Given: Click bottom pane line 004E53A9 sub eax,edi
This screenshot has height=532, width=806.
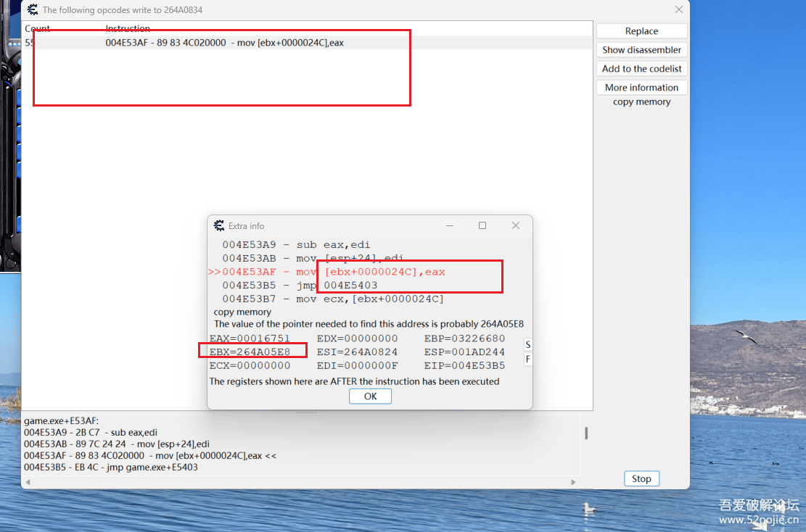Looking at the screenshot, I should 91,433.
